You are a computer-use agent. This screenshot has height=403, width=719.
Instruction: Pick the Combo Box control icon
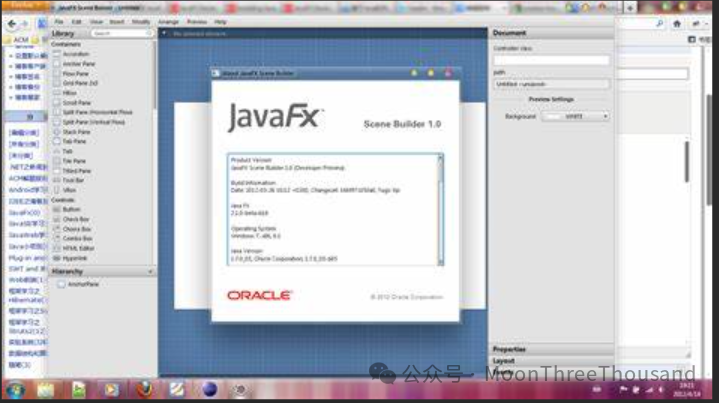[x=56, y=238]
